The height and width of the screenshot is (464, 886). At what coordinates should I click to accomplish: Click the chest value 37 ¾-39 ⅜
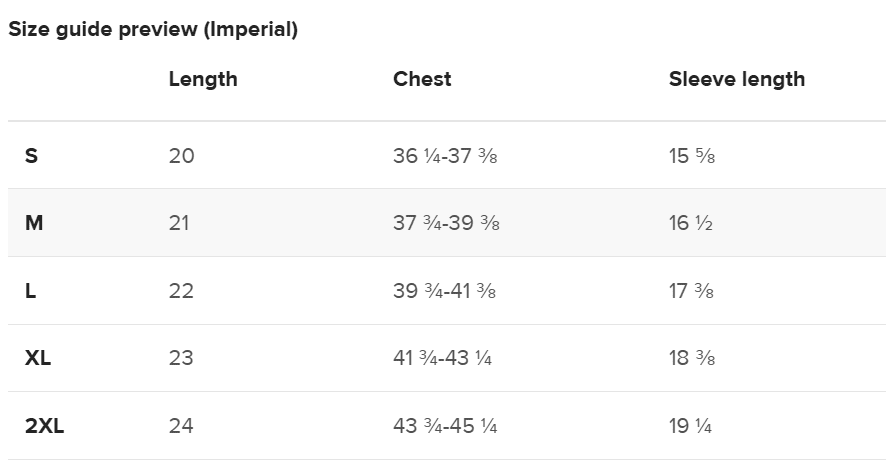click(x=446, y=223)
